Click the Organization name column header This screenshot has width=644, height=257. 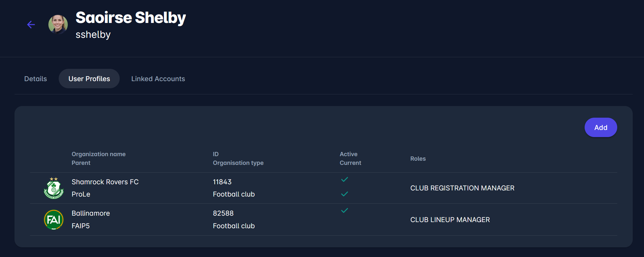coord(98,154)
